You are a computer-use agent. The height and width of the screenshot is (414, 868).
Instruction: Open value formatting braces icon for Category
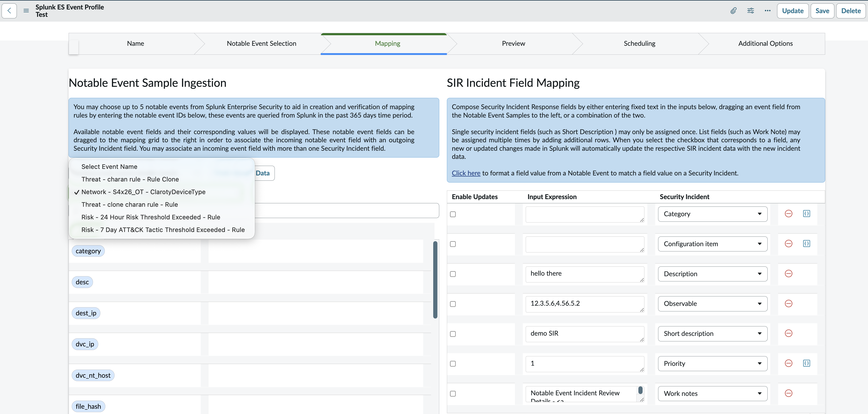[x=806, y=214]
